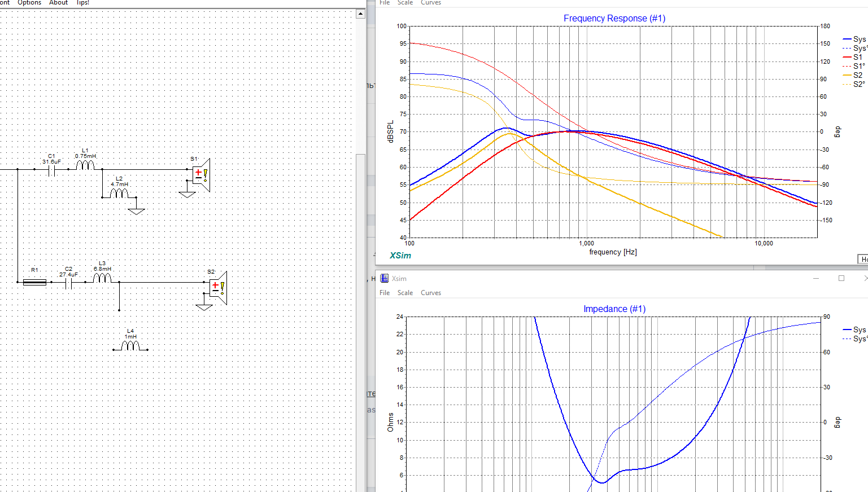Viewport: 868px width, 492px height.
Task: Click the Frequency Response (#1) graph title
Action: tap(614, 18)
